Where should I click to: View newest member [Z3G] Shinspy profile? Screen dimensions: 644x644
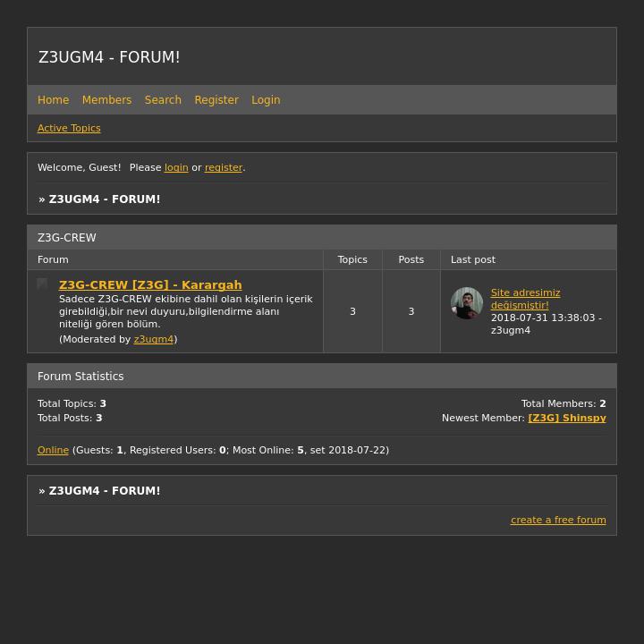[567, 419]
